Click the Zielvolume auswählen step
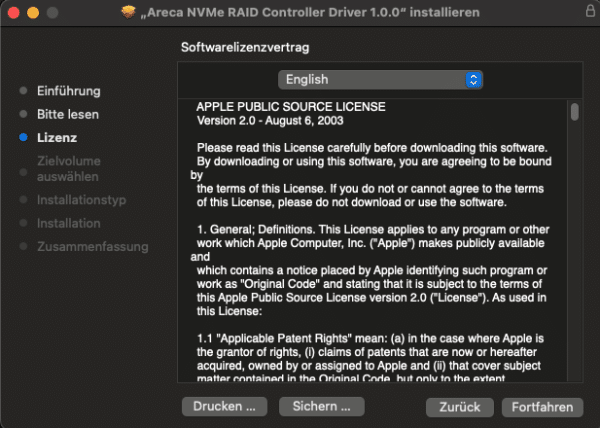600x428 pixels. click(69, 169)
